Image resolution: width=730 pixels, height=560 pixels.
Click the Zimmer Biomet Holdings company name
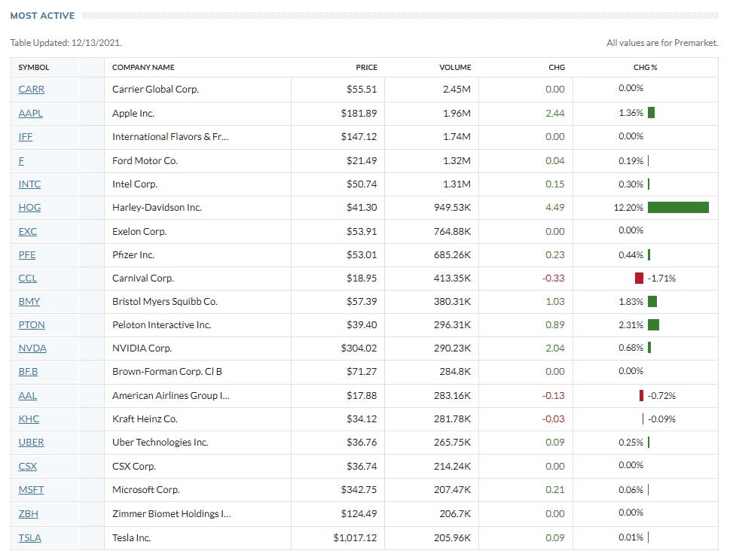171,514
